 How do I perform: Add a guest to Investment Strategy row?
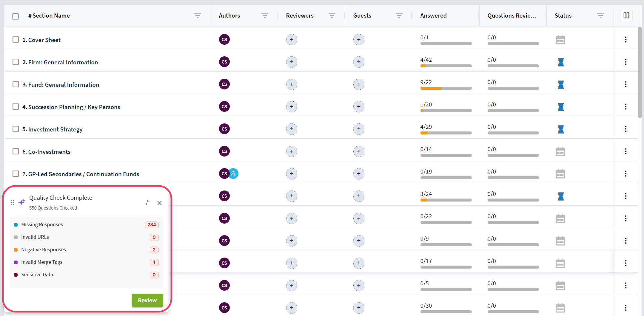[x=359, y=129]
